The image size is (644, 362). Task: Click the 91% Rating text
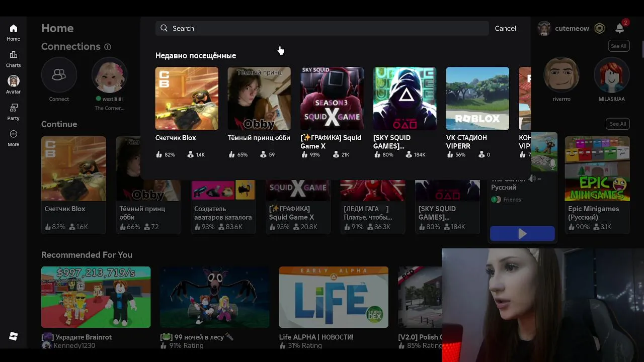186,345
